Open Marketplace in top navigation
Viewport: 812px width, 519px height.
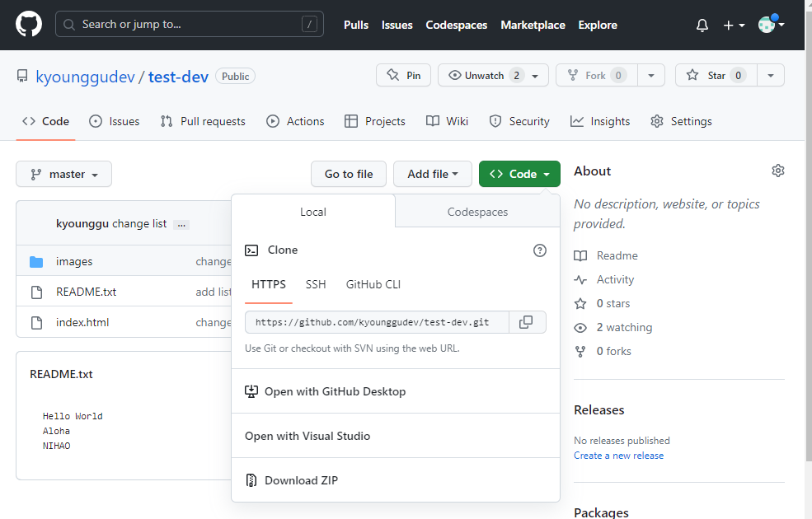(x=533, y=25)
